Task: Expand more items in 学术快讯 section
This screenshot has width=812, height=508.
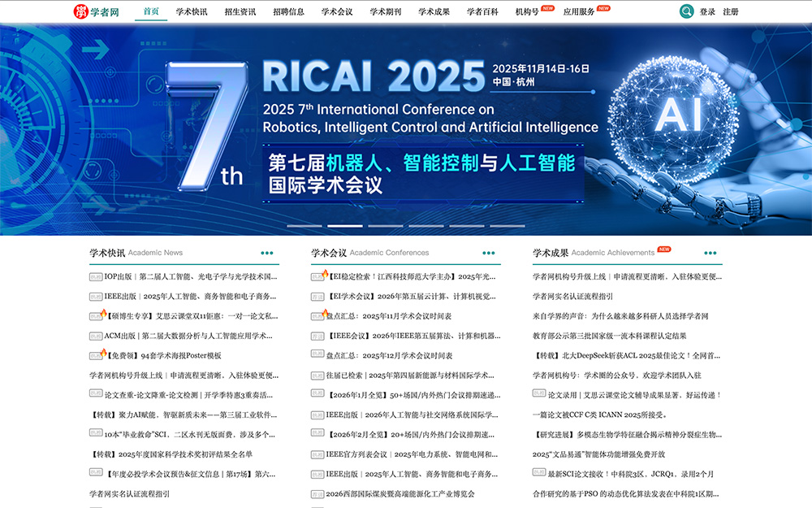Action: (267, 253)
